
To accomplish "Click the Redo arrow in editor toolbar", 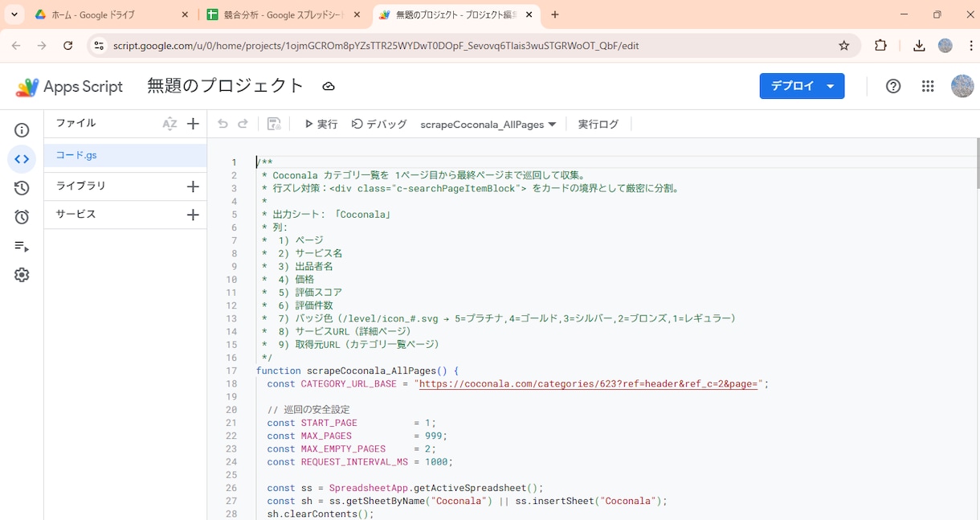I will point(243,124).
